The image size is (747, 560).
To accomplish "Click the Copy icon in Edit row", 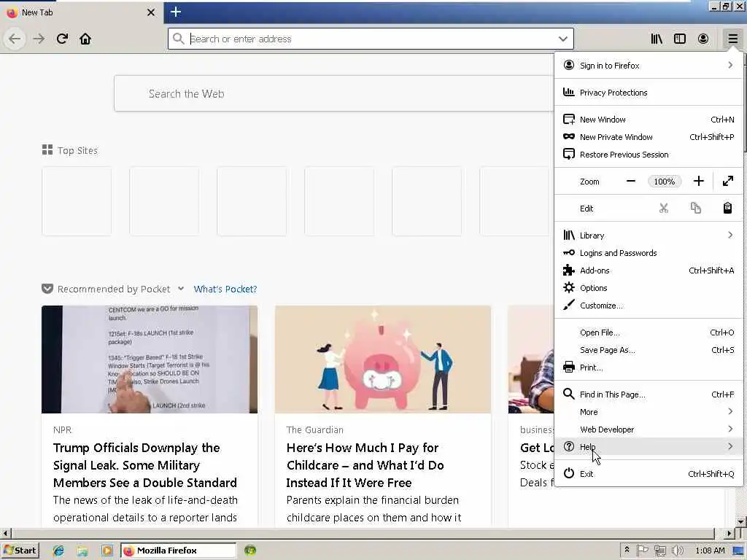I will point(695,208).
